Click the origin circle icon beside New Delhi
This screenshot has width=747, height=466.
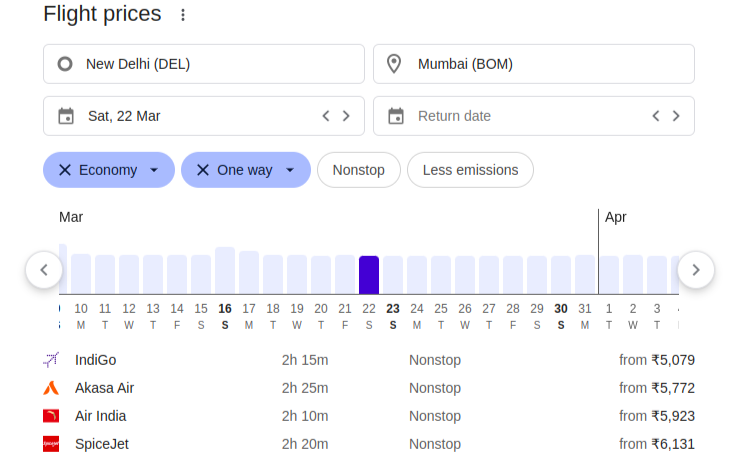(65, 64)
